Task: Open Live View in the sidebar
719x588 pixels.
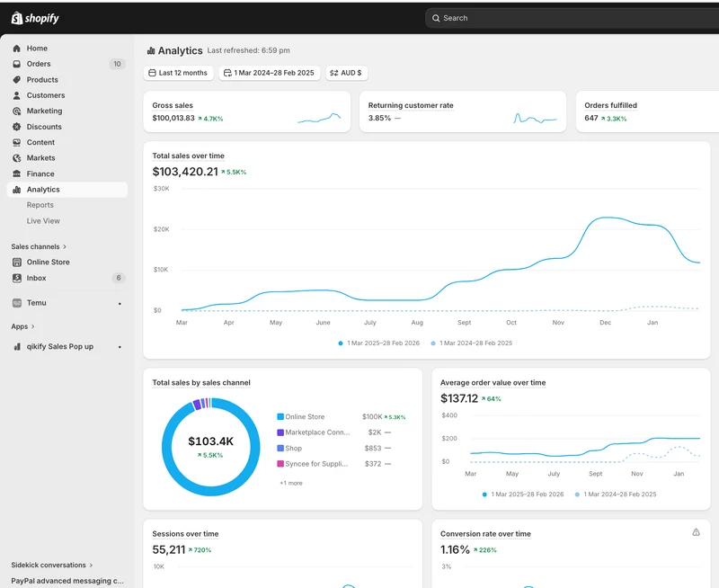Action: click(43, 220)
